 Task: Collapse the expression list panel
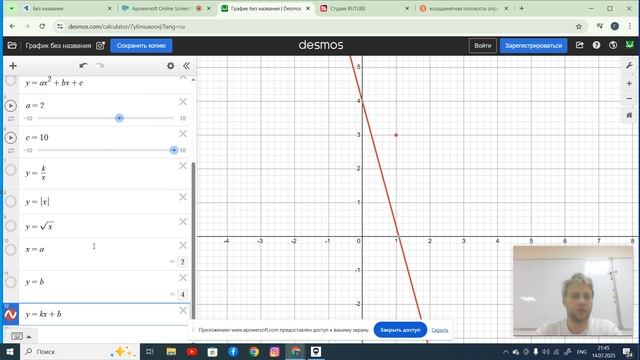click(x=187, y=66)
